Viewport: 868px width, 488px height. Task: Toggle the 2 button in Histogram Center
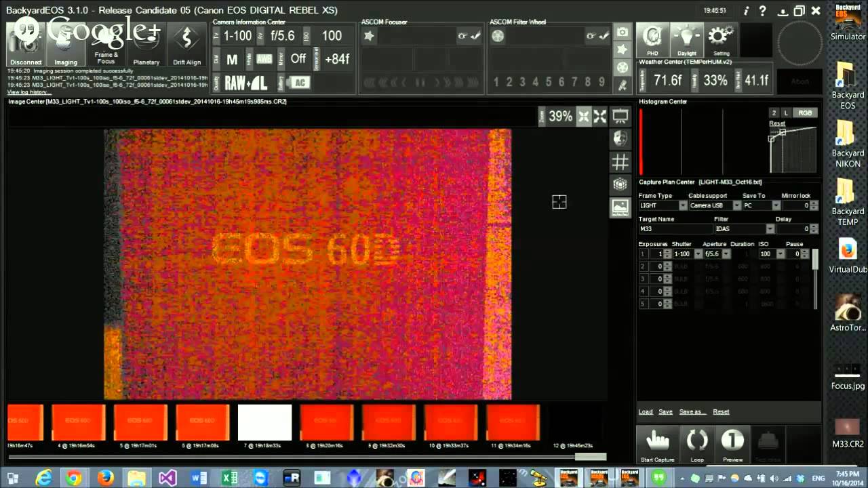pos(774,113)
